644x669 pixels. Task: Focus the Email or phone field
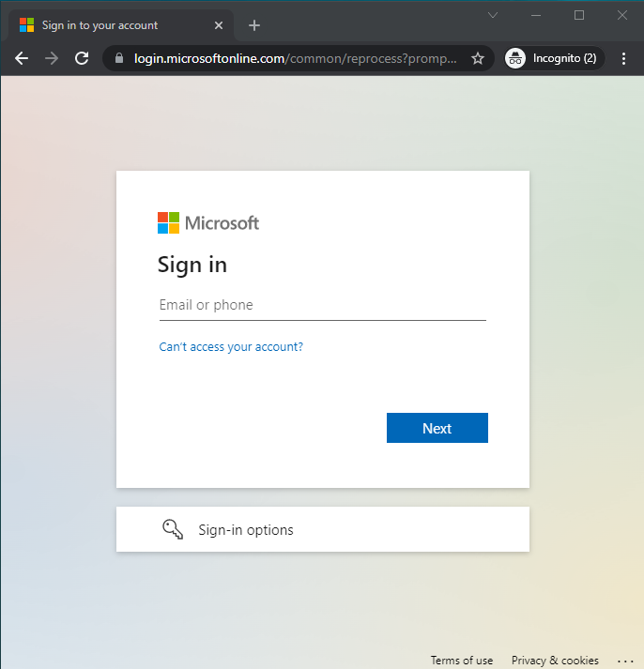coord(323,306)
